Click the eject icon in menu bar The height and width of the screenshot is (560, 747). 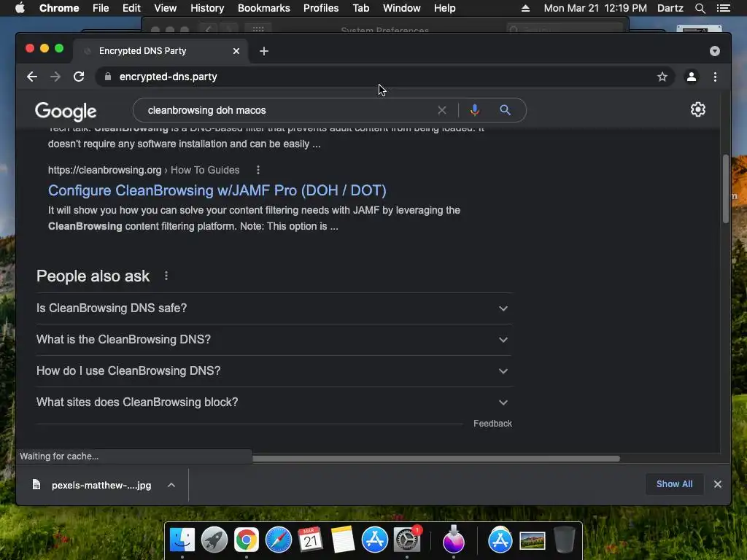click(525, 8)
